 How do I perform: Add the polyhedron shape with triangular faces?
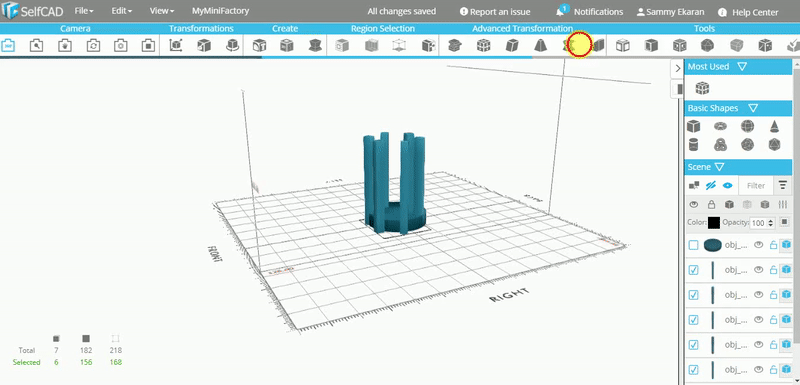click(x=774, y=144)
